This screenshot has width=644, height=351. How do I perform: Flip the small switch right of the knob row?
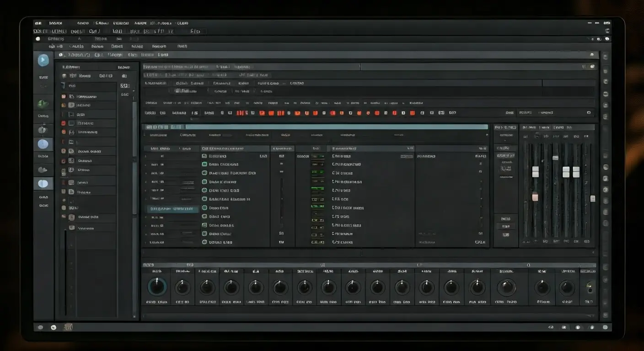590,287
